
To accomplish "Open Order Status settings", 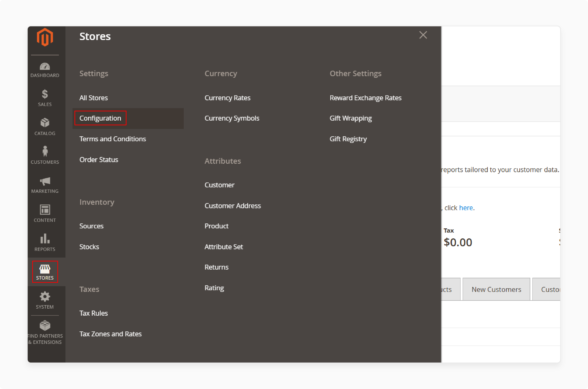I will tap(99, 159).
